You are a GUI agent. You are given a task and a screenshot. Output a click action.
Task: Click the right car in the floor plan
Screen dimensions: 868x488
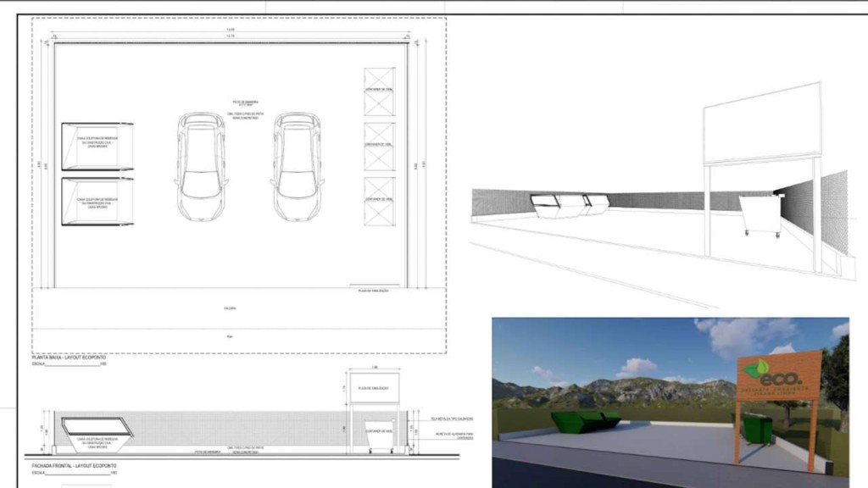(x=298, y=166)
